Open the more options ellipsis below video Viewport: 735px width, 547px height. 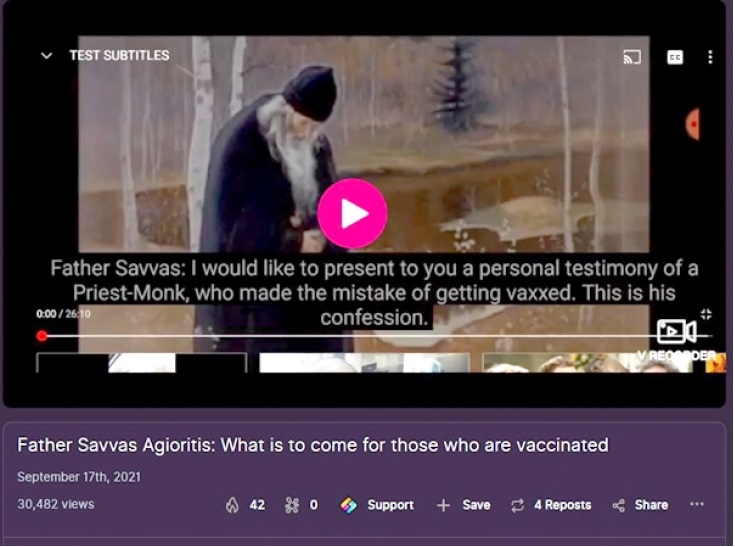point(697,504)
